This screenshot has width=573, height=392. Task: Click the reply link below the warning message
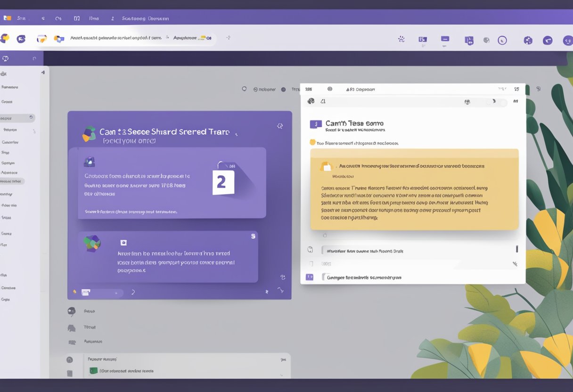[324, 234]
